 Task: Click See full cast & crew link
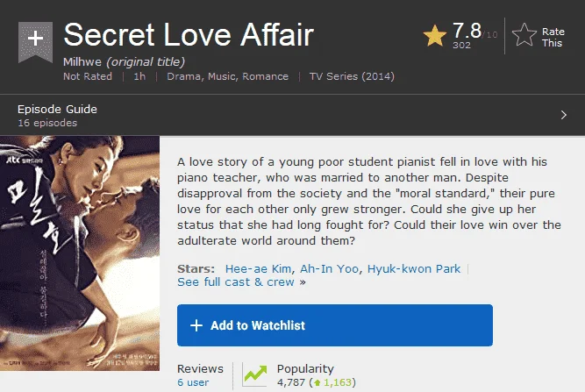pyautogui.click(x=236, y=282)
